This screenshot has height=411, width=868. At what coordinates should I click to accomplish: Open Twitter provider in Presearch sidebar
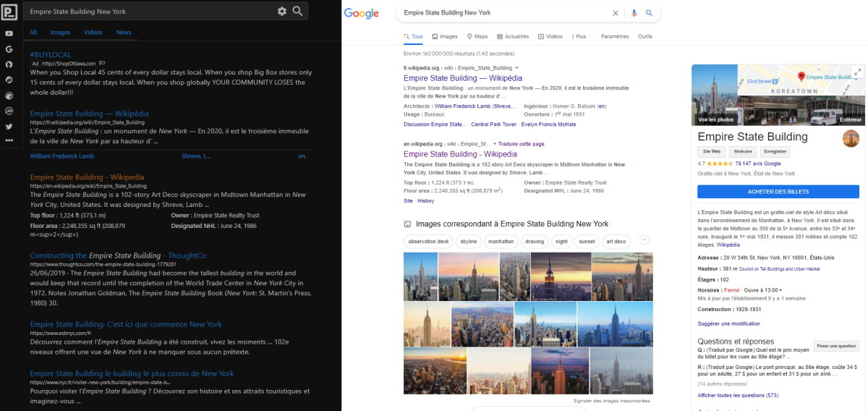[9, 126]
